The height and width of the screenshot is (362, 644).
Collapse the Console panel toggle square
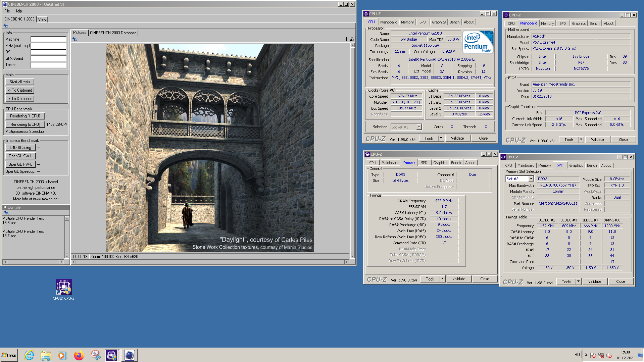click(x=5, y=207)
